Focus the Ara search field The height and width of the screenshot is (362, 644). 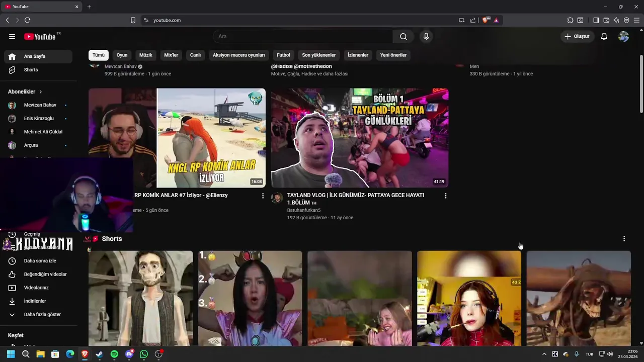(x=303, y=37)
